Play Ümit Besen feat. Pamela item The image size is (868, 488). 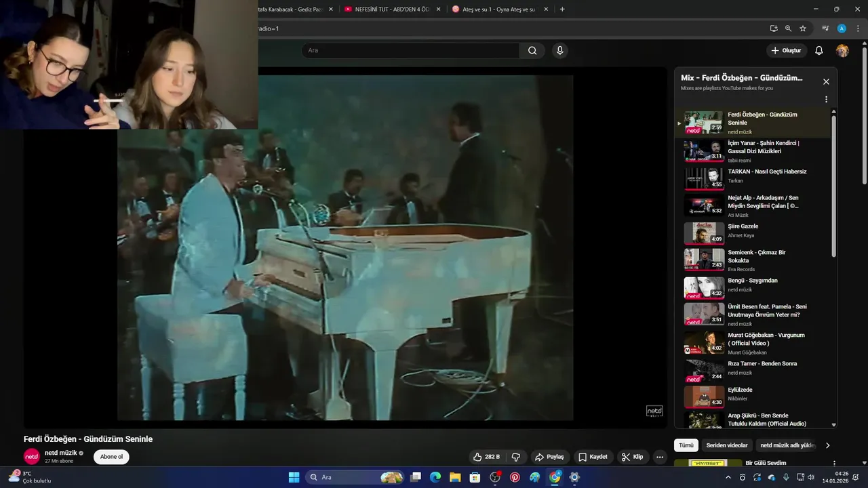753,314
